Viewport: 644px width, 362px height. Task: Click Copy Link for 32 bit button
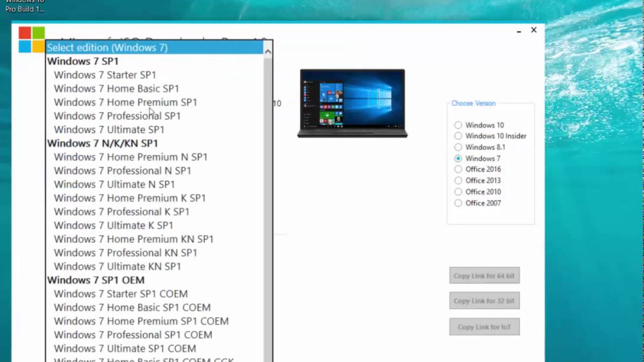click(484, 301)
